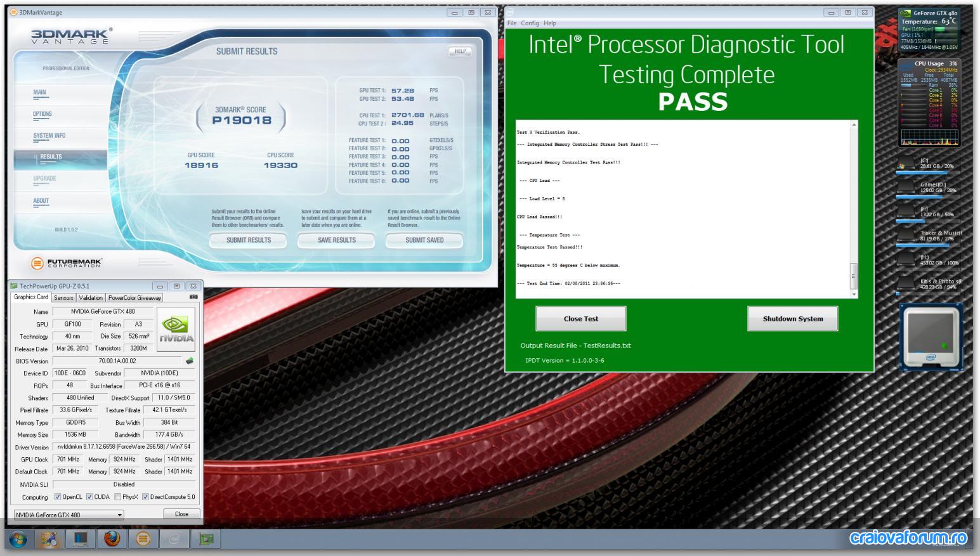Image resolution: width=980 pixels, height=556 pixels.
Task: Click the BIOS save chip icon in GPU-Z
Action: pyautogui.click(x=189, y=361)
